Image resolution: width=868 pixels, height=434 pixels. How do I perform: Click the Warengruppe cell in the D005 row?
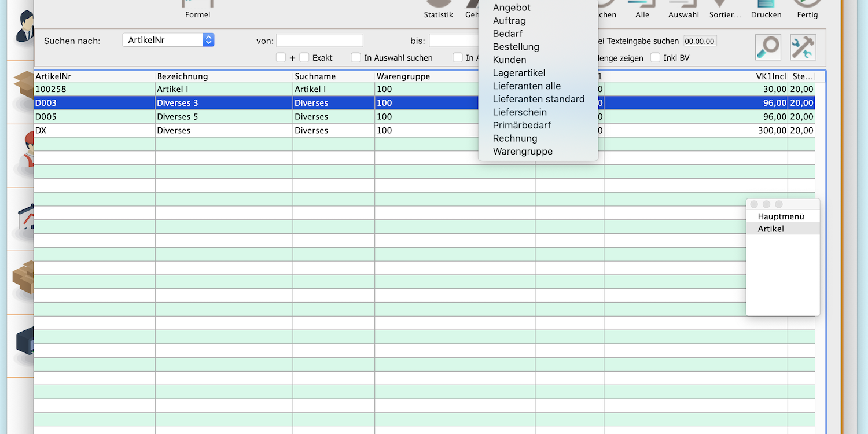click(x=427, y=117)
